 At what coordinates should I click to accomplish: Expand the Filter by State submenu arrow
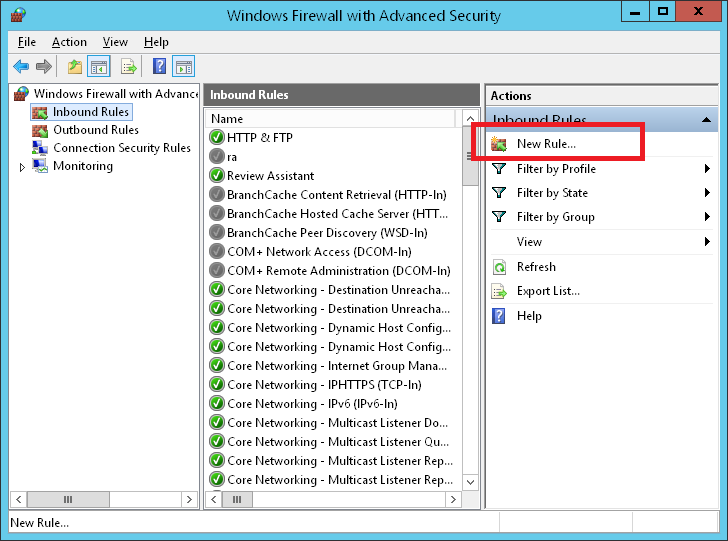707,193
